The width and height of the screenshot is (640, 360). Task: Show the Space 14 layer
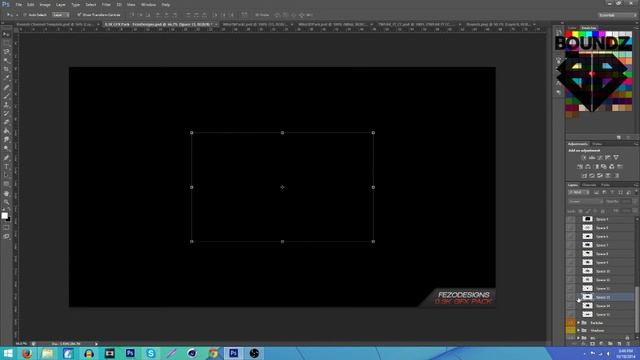pos(571,306)
